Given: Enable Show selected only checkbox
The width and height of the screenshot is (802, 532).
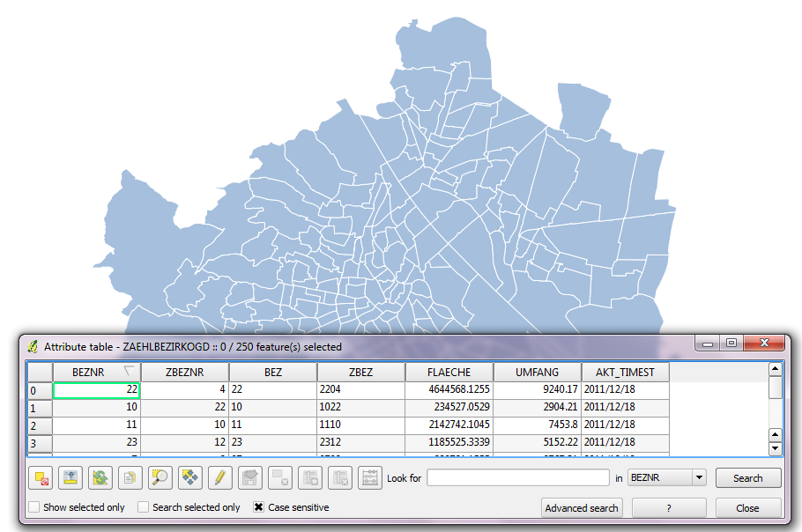Looking at the screenshot, I should click(x=34, y=507).
